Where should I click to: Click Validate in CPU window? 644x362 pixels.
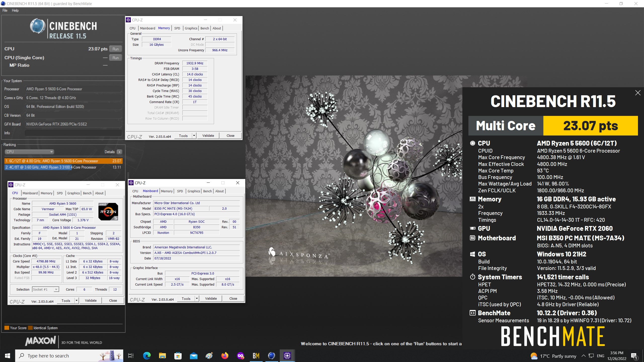pyautogui.click(x=91, y=301)
